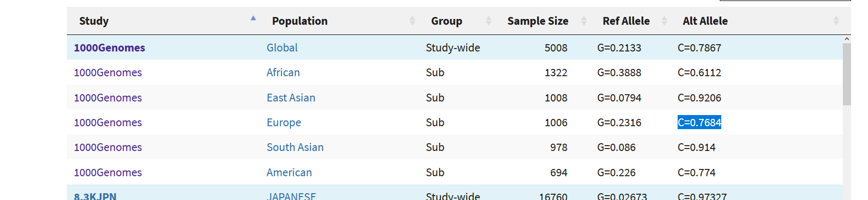The width and height of the screenshot is (868, 200).
Task: Sort table by Study column ascending arrow
Action: click(x=253, y=18)
